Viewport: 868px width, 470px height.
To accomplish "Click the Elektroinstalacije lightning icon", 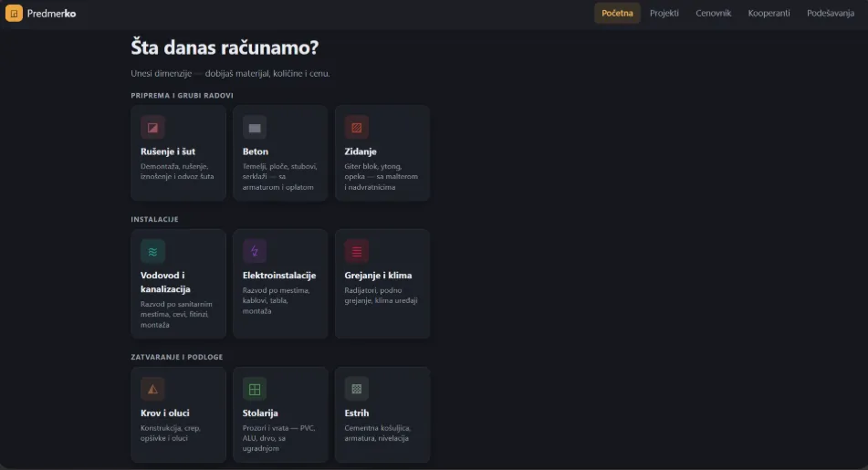I will [x=255, y=252].
